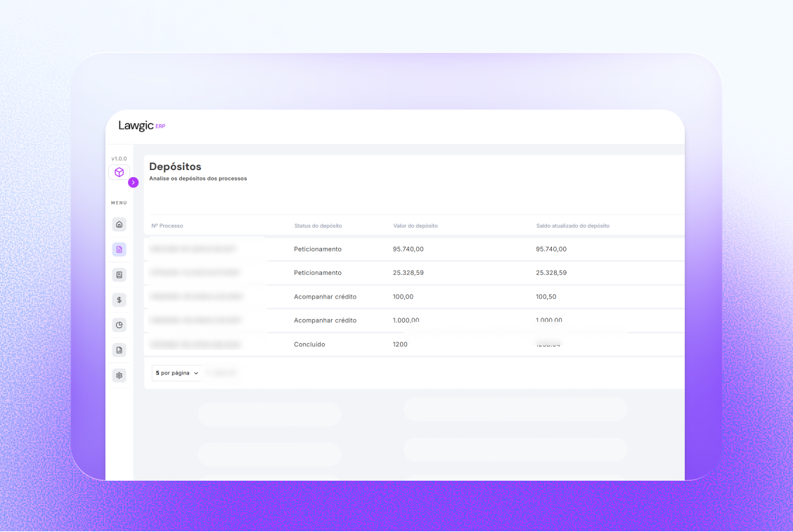The image size is (793, 532).
Task: Sort by 'Status do depósito' column header
Action: [318, 226]
